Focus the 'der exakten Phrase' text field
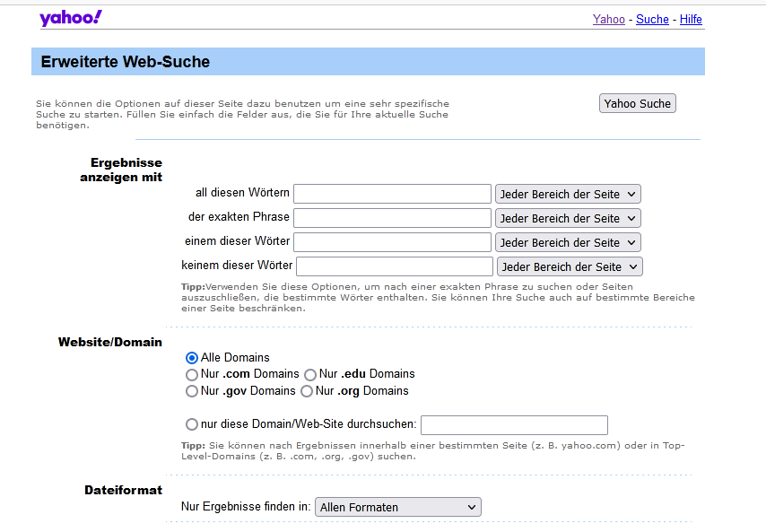This screenshot has height=532, width=766. coord(392,218)
